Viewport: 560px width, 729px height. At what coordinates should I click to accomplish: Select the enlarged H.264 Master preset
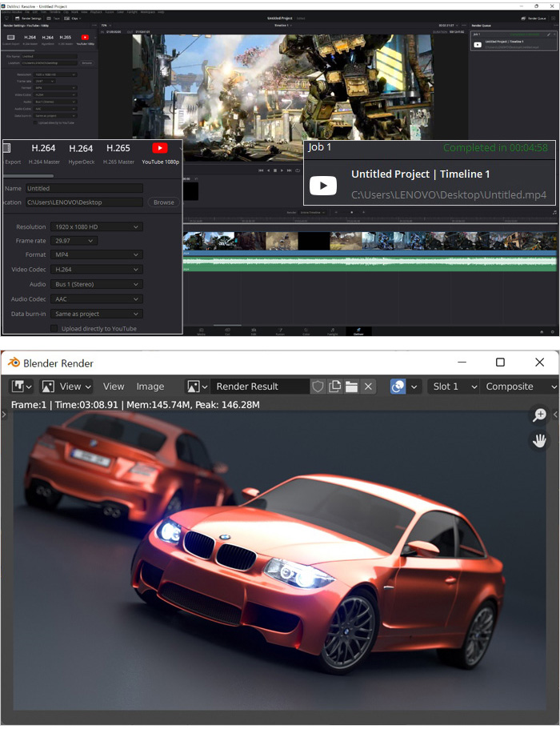click(44, 154)
